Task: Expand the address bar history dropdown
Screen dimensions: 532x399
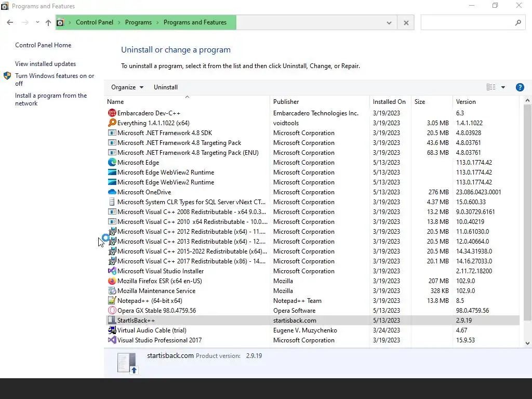Action: coord(389,23)
